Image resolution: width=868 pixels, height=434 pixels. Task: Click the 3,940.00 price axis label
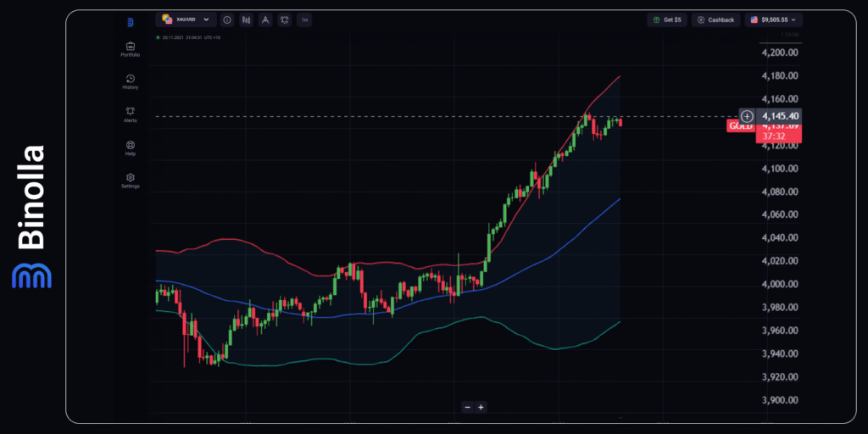pos(781,353)
